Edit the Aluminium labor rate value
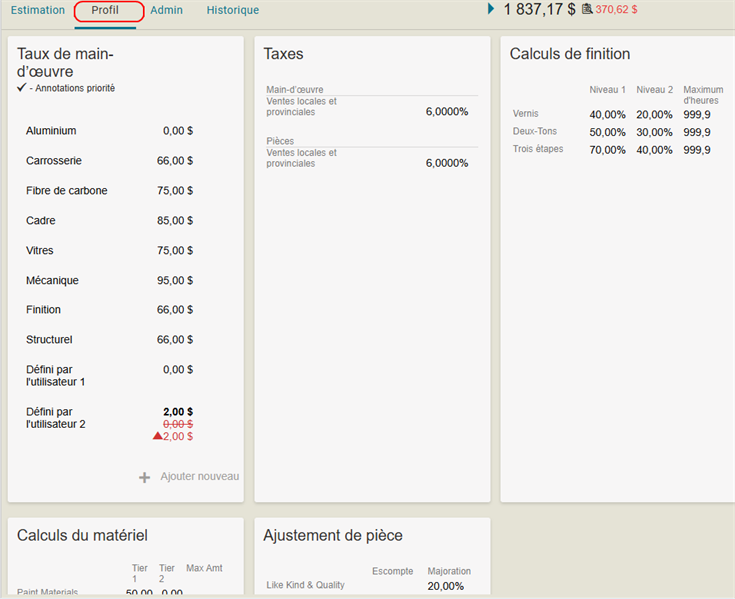This screenshot has height=599, width=735. point(178,131)
